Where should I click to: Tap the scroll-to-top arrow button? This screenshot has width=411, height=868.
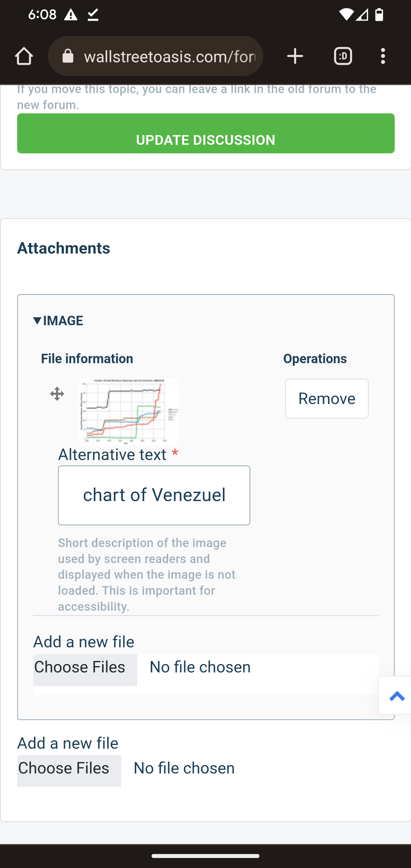(x=396, y=696)
